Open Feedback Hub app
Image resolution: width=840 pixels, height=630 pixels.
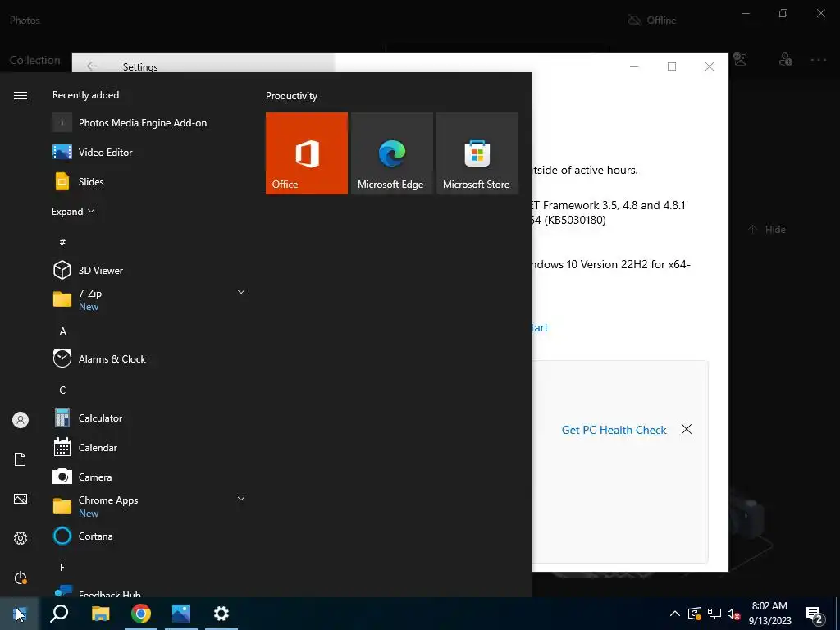(149, 592)
